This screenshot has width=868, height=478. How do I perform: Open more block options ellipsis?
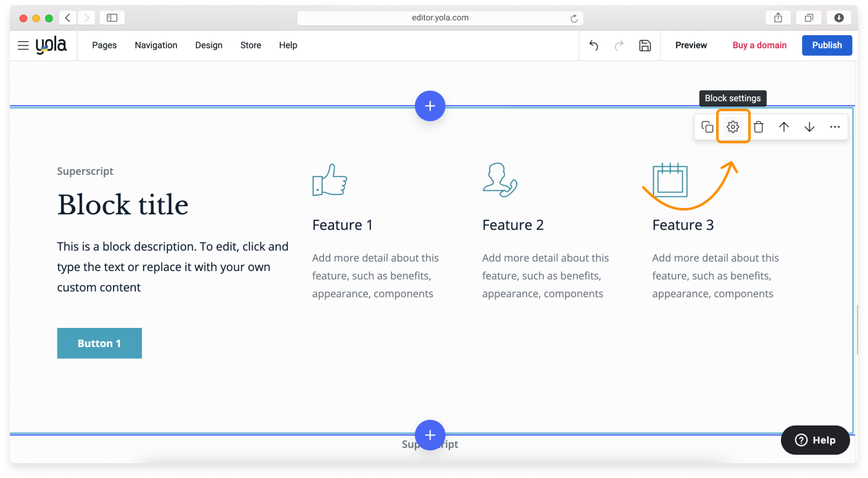(835, 127)
